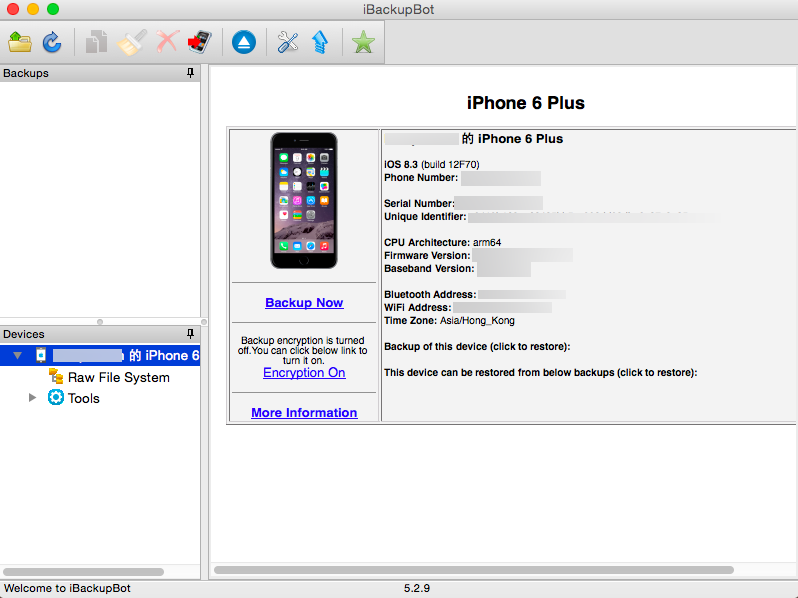Click the Serial Number label
The image size is (798, 598).
coord(419,204)
